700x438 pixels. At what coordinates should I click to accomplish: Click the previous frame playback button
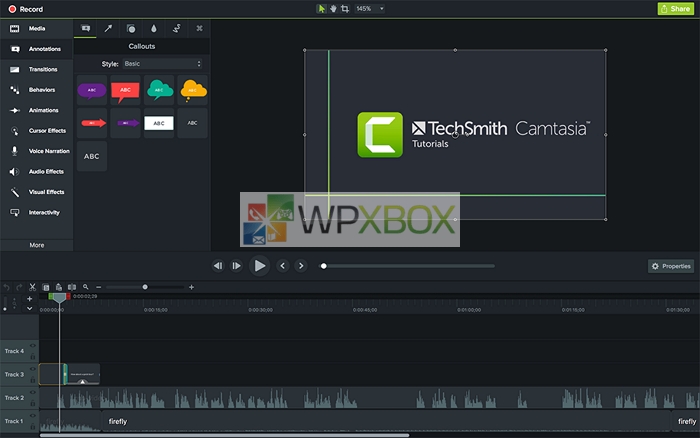(x=218, y=266)
